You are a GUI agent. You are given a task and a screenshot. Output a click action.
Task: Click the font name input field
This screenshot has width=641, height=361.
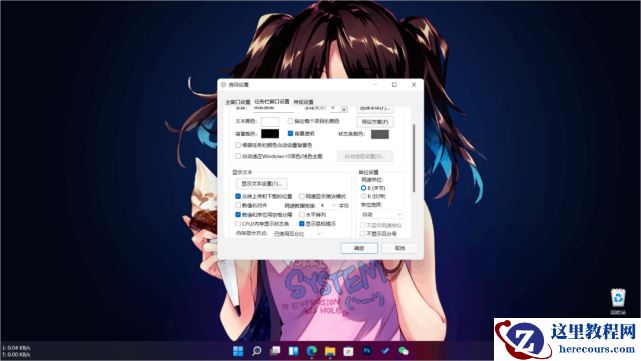(x=273, y=108)
